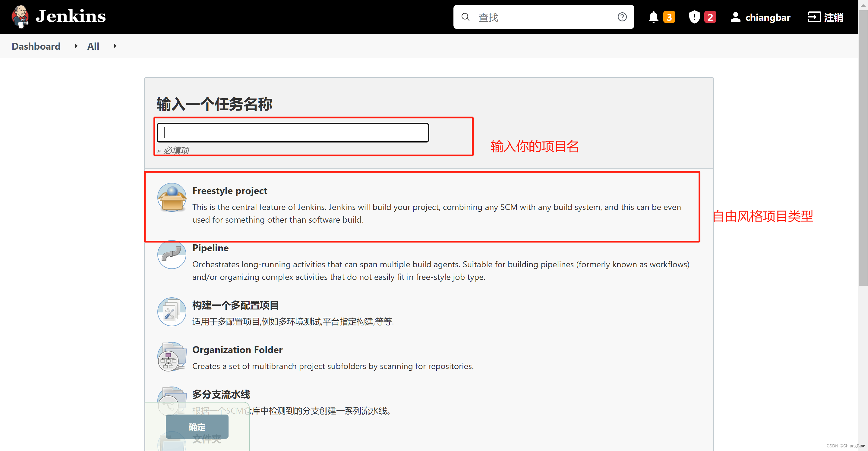
Task: Open the Dashboard breadcrumb
Action: click(36, 46)
